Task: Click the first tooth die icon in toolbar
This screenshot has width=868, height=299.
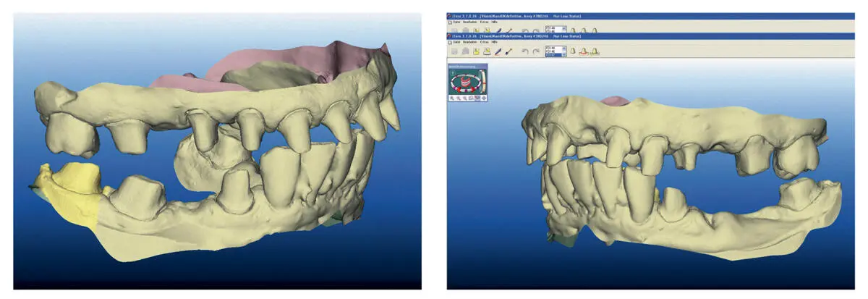Action: (x=573, y=51)
